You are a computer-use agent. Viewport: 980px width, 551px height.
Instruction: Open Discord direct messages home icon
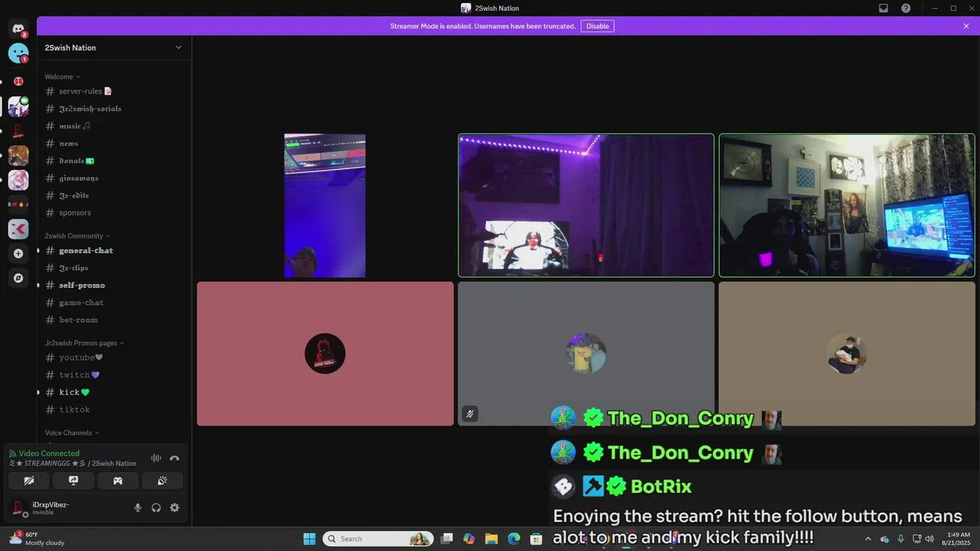[18, 29]
